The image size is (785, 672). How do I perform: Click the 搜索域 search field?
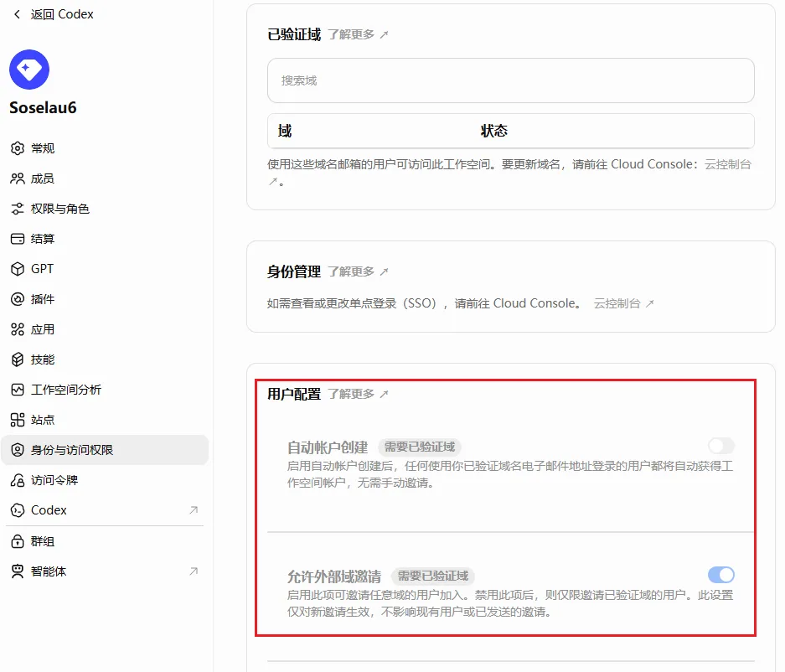click(x=511, y=80)
